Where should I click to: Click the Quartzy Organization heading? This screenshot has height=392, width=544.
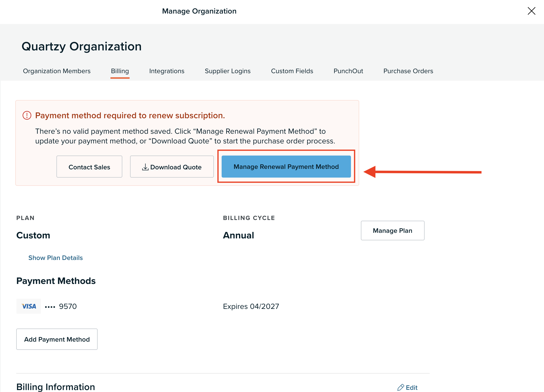82,46
